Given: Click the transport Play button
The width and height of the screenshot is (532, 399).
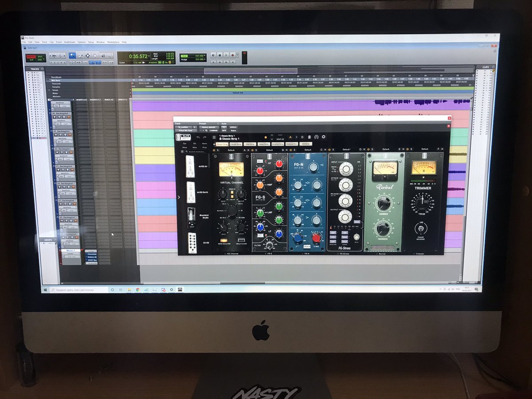Looking at the screenshot, I should tap(226, 55).
